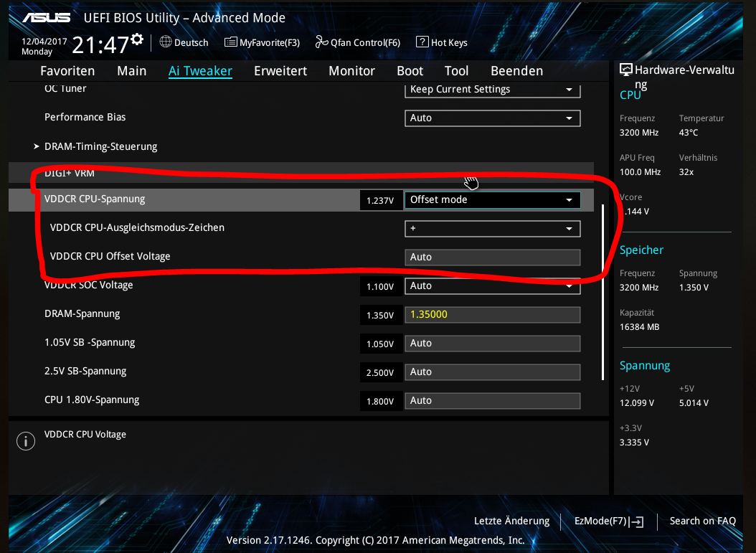
Task: Click the 32x Verhältnis value
Action: coord(686,172)
